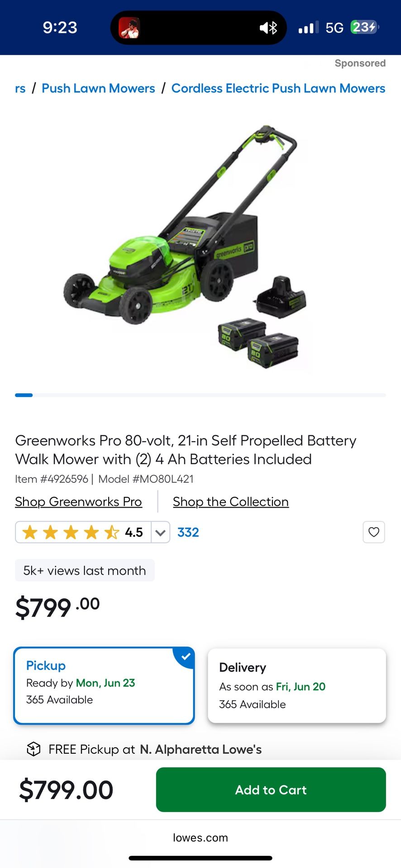Image resolution: width=401 pixels, height=868 pixels.
Task: Go to truncated 'rs' breadcrumb link
Action: tap(20, 88)
